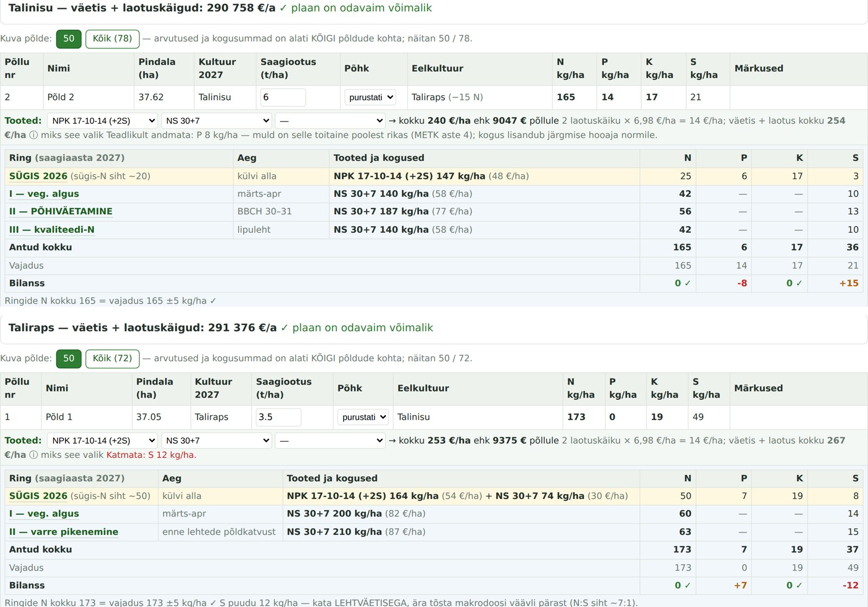Open empty third product dropdown for Põld 1
The height and width of the screenshot is (607, 868).
(330, 440)
